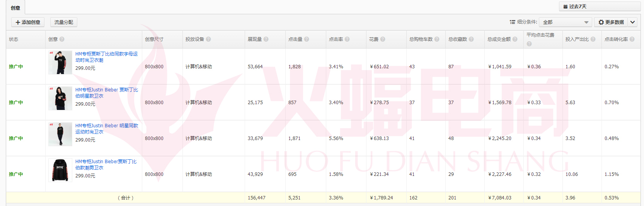Click the total impressions 156,447
The height and width of the screenshot is (206, 644).
[257, 198]
